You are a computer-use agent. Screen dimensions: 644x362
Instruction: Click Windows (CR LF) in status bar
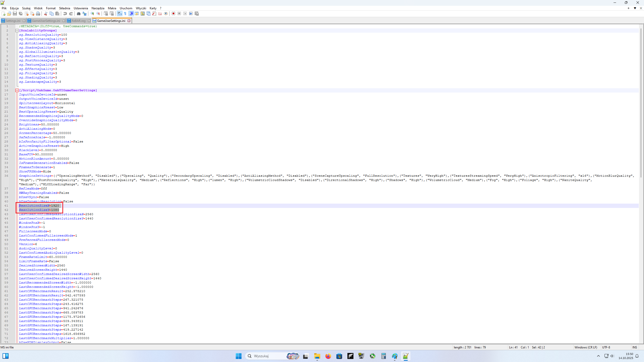[586, 347]
